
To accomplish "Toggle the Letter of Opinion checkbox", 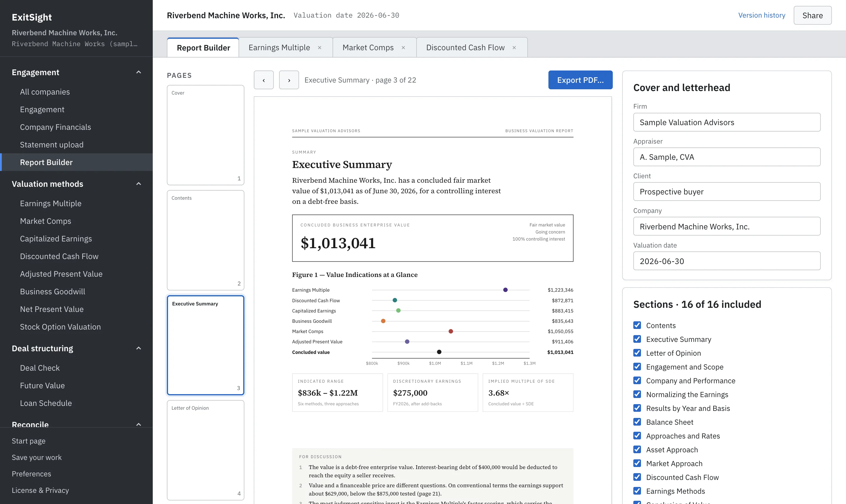I will pyautogui.click(x=637, y=353).
